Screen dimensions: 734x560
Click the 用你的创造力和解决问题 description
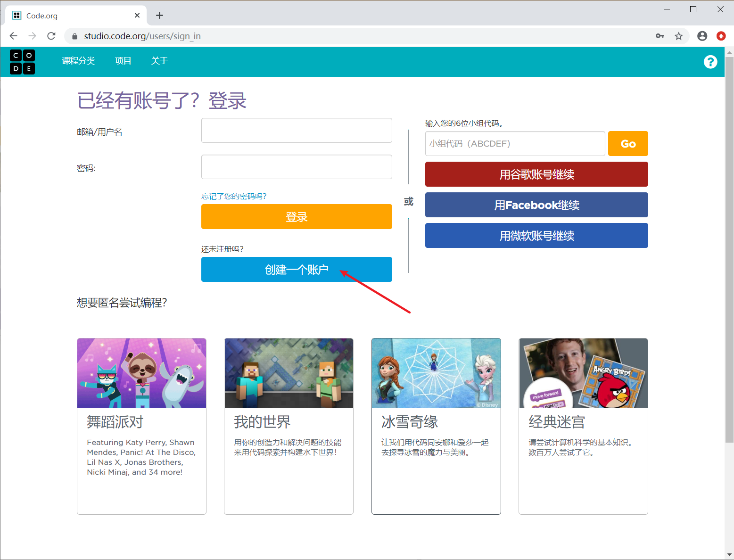[x=288, y=447]
